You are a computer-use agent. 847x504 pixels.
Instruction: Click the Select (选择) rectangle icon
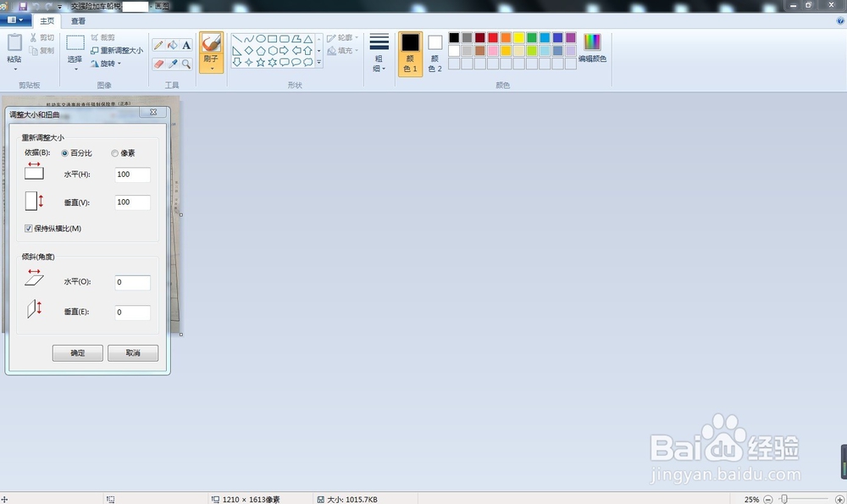pos(75,42)
